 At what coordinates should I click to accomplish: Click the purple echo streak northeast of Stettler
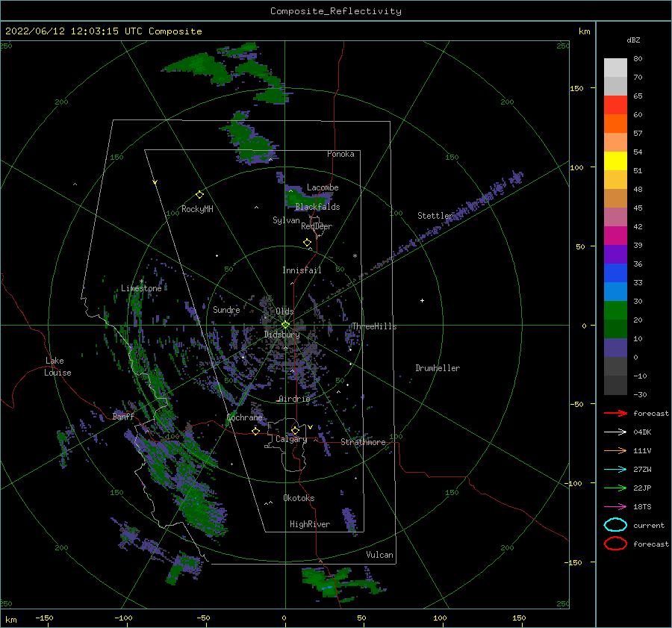point(488,198)
